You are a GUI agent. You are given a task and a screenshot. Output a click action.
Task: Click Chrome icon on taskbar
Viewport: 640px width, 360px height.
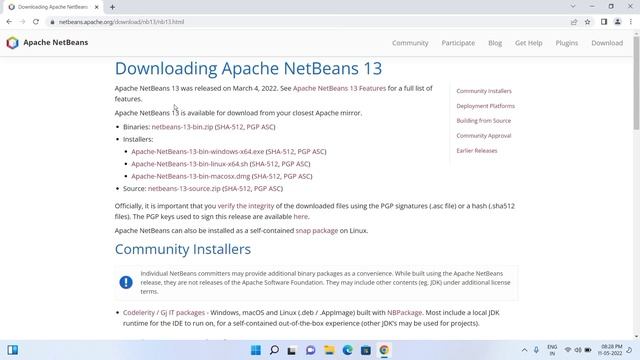pyautogui.click(x=384, y=350)
